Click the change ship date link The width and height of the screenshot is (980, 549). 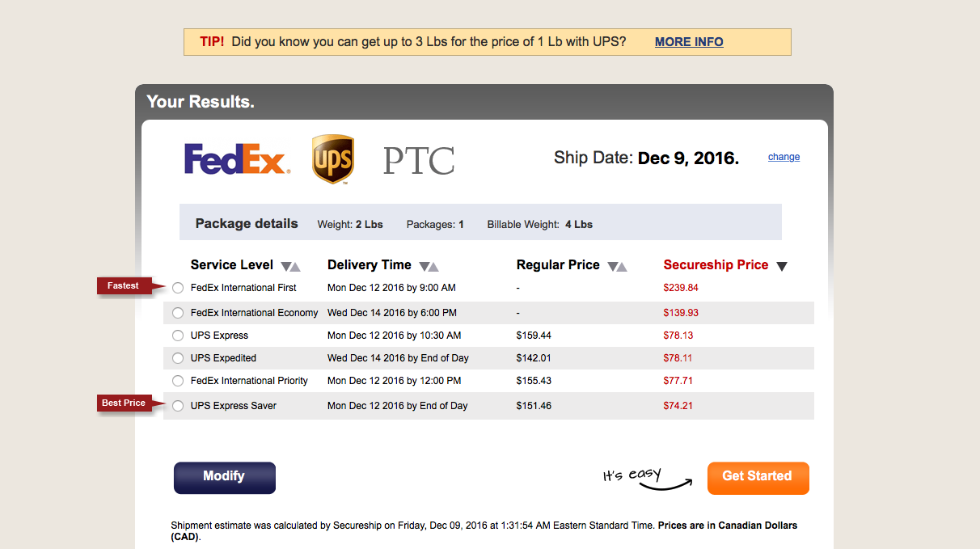point(784,157)
